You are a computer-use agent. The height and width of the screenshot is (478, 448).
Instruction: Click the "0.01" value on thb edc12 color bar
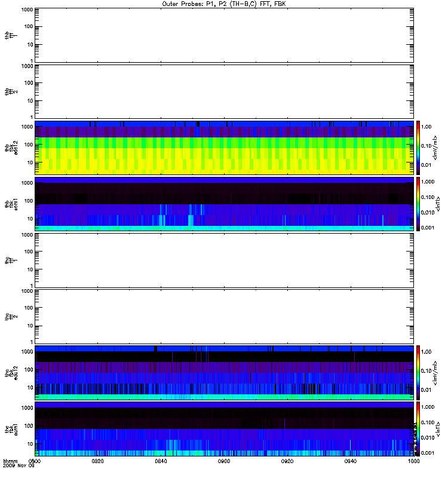[x=426, y=166]
